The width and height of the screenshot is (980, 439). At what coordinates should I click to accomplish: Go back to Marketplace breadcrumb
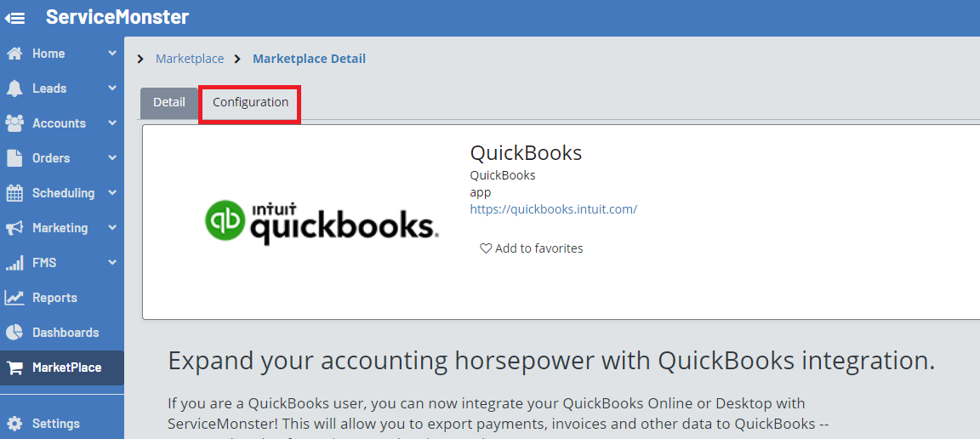pyautogui.click(x=190, y=59)
